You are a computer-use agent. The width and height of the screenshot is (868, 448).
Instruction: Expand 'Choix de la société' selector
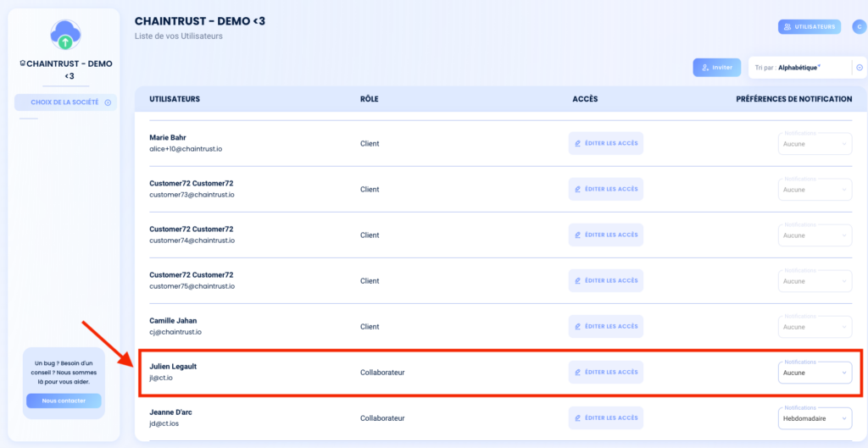[x=65, y=102]
